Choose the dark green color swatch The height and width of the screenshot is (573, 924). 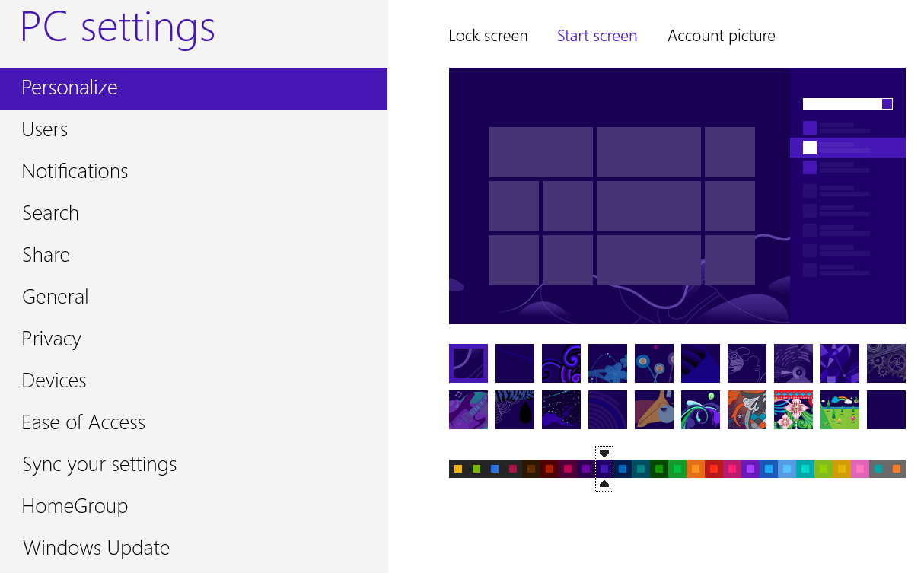pyautogui.click(x=659, y=469)
